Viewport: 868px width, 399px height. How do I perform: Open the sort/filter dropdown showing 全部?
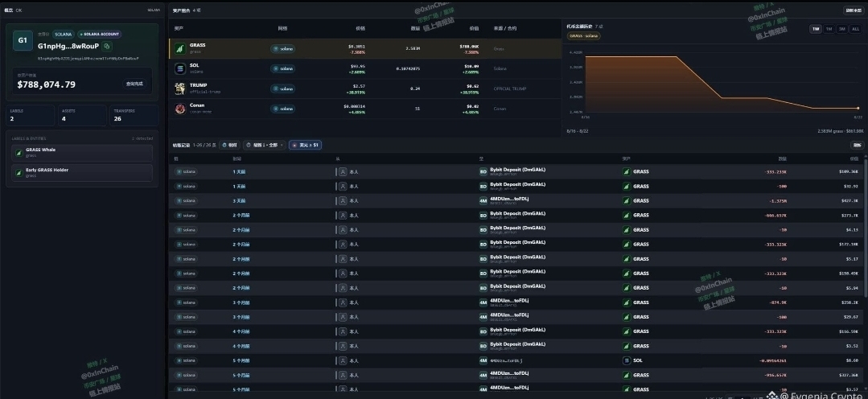(265, 145)
